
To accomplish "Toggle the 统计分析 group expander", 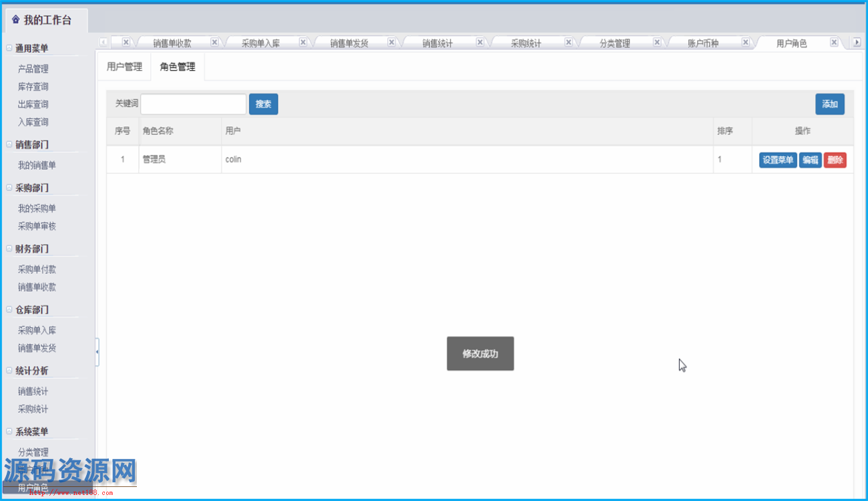I will point(9,371).
